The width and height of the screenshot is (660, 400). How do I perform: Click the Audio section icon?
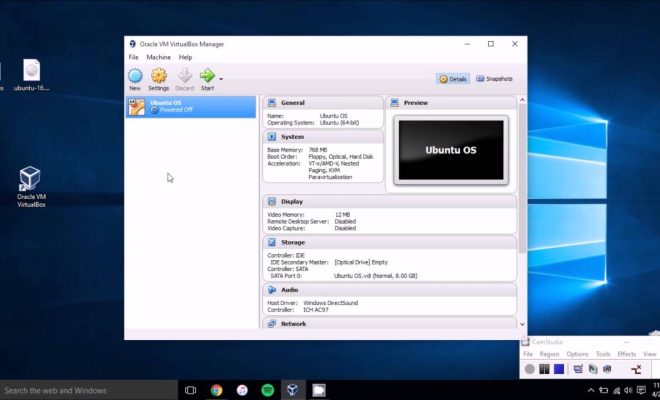[272, 290]
